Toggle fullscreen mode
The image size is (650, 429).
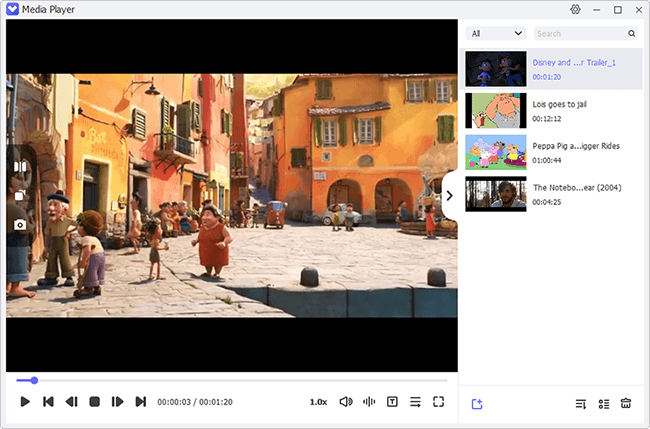pos(438,401)
